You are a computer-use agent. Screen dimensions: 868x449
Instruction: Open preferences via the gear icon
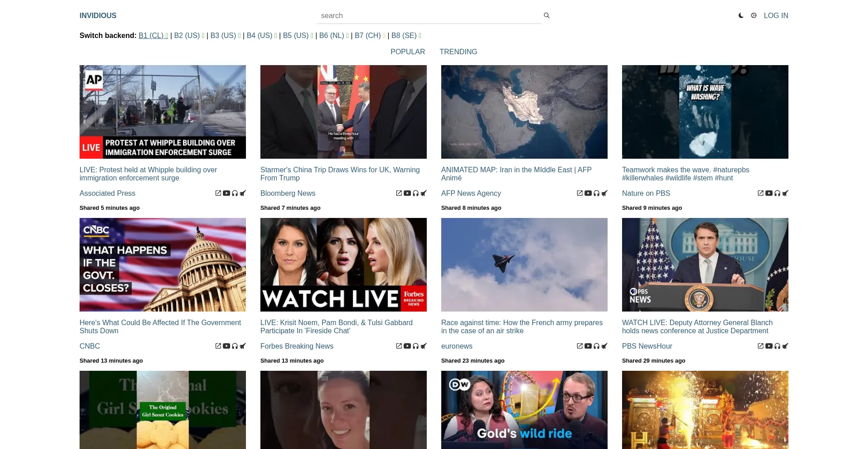tap(754, 15)
